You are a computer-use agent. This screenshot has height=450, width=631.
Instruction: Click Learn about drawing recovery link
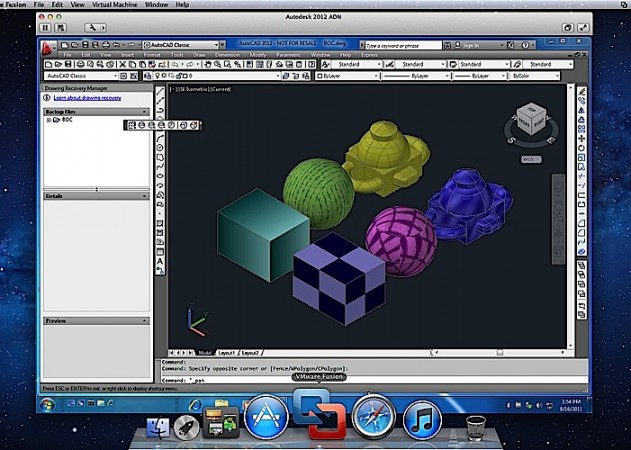coord(88,98)
